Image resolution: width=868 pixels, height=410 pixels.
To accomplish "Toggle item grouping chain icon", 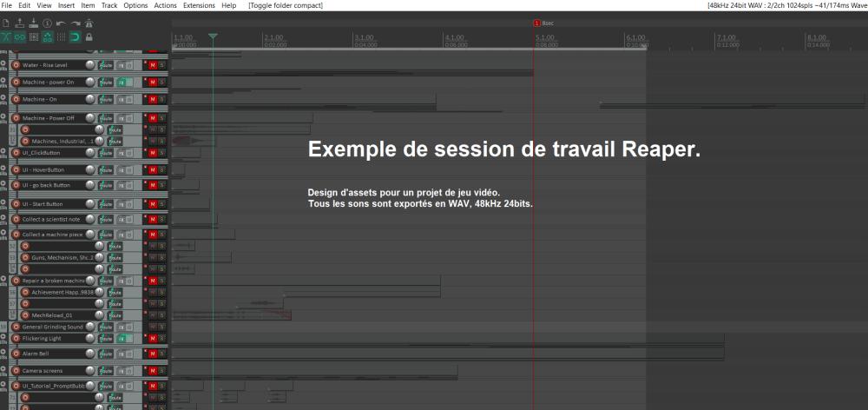I will (x=20, y=37).
